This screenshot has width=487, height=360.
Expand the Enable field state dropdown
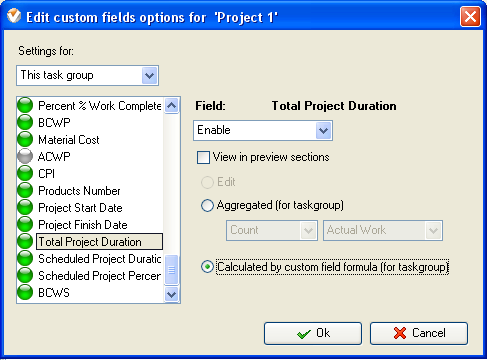tap(263, 130)
